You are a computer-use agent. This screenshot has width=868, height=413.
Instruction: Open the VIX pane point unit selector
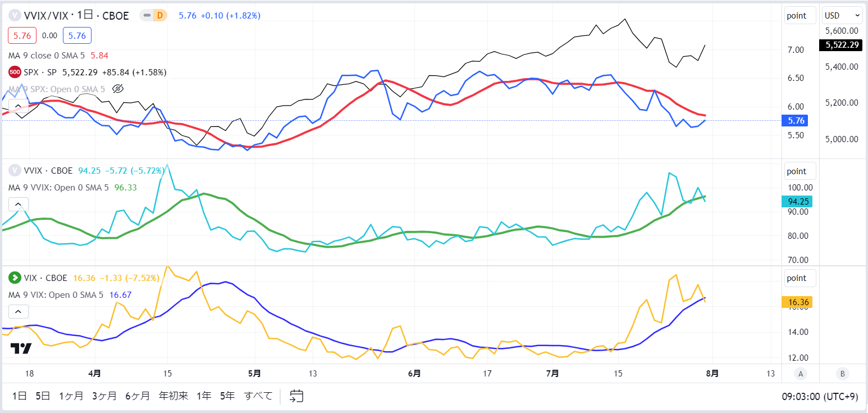(800, 278)
